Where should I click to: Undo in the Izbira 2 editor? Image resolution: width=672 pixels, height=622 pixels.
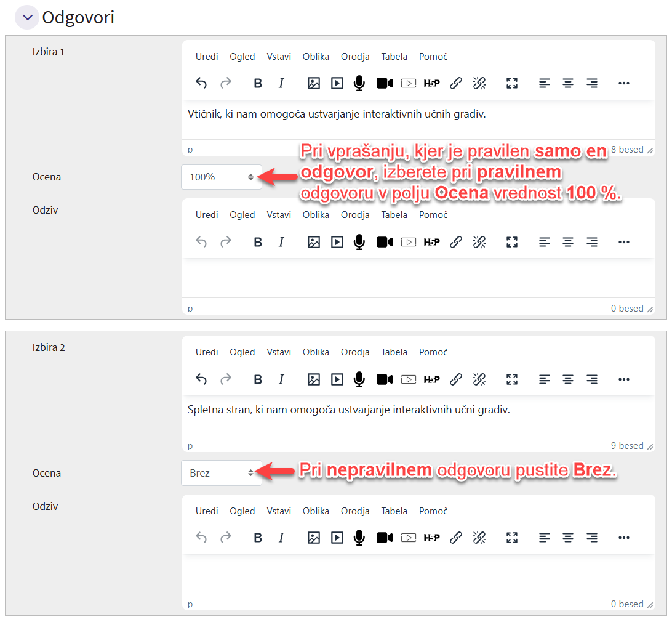(201, 379)
